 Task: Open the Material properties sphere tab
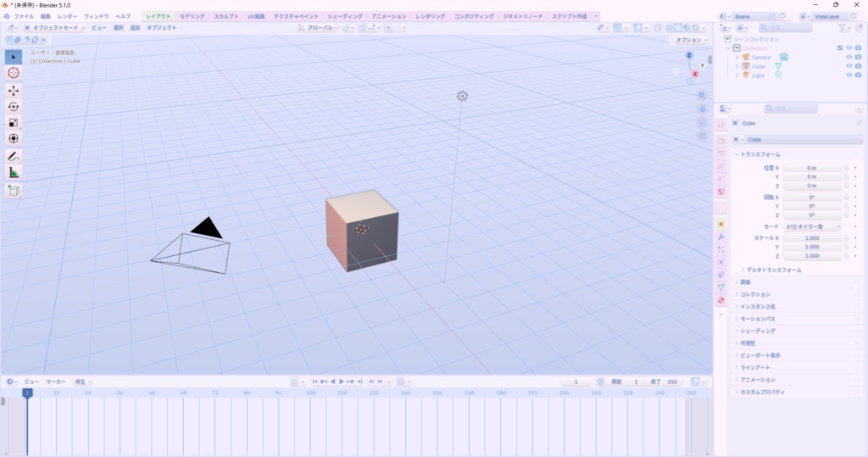[x=721, y=300]
